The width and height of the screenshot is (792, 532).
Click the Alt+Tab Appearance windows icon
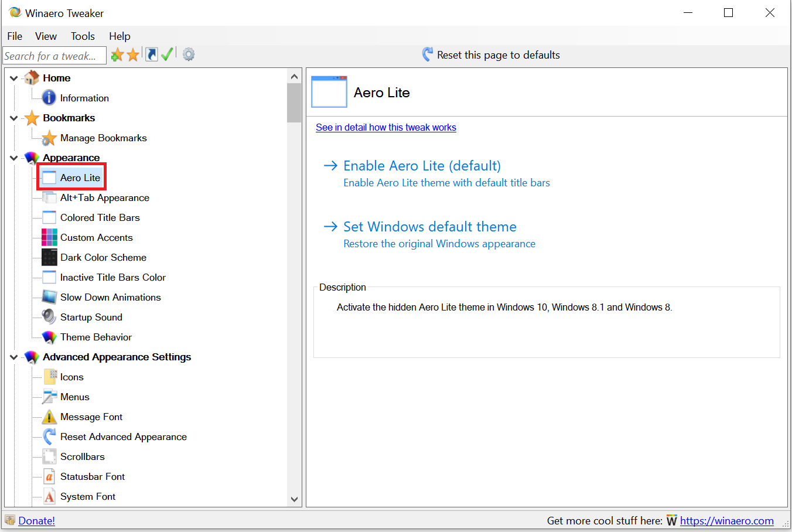(49, 197)
